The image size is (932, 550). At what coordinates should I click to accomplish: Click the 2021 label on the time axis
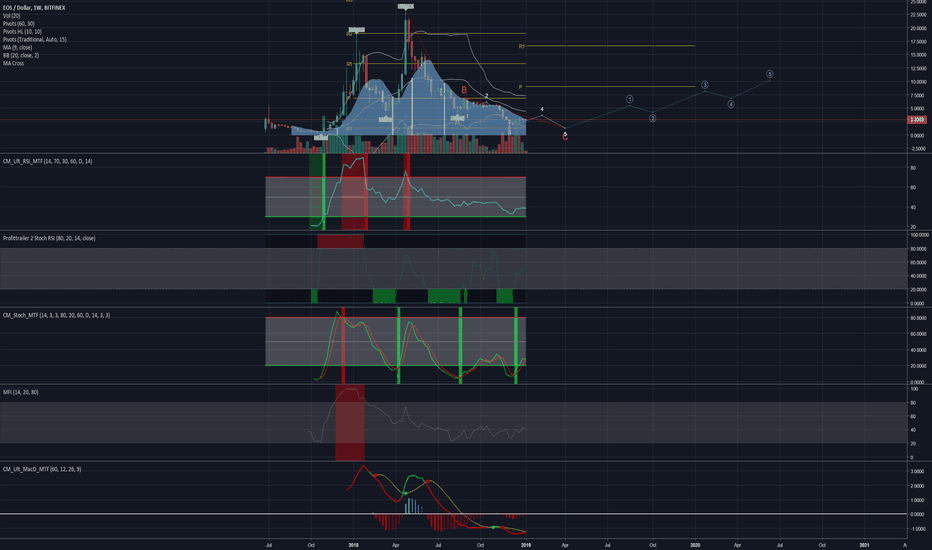pos(864,545)
